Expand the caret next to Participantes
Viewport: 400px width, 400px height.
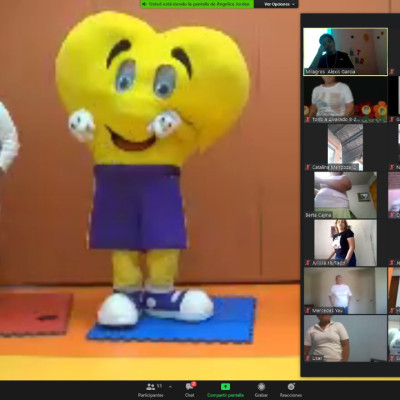170,387
